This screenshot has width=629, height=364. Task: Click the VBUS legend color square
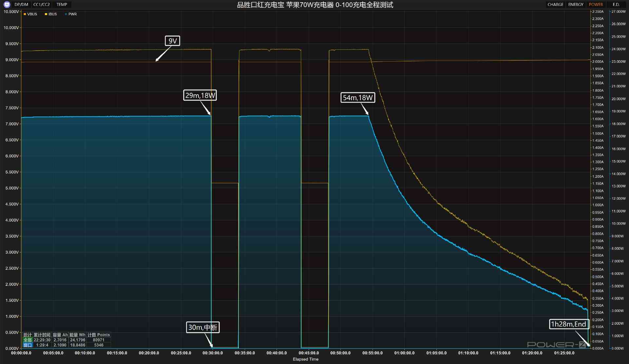click(25, 14)
